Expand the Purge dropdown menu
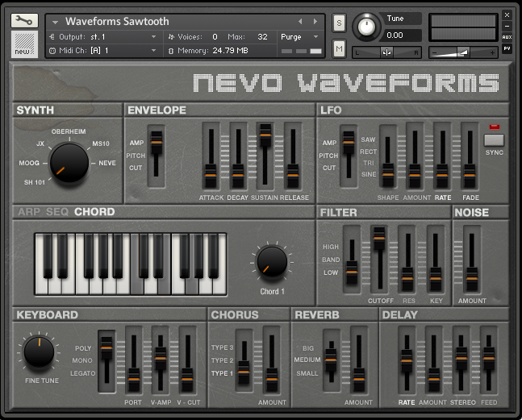The image size is (522, 420). click(300, 36)
